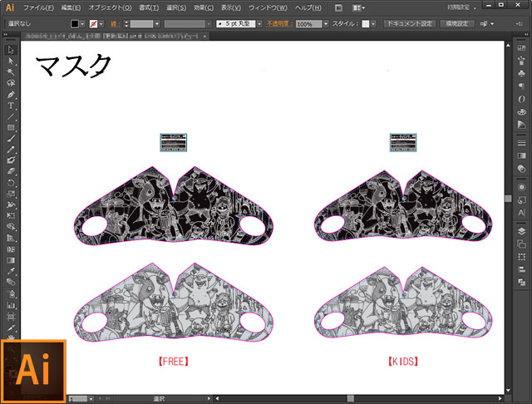Image resolution: width=532 pixels, height=404 pixels.
Task: Select the Lasso tool
Action: click(x=11, y=83)
